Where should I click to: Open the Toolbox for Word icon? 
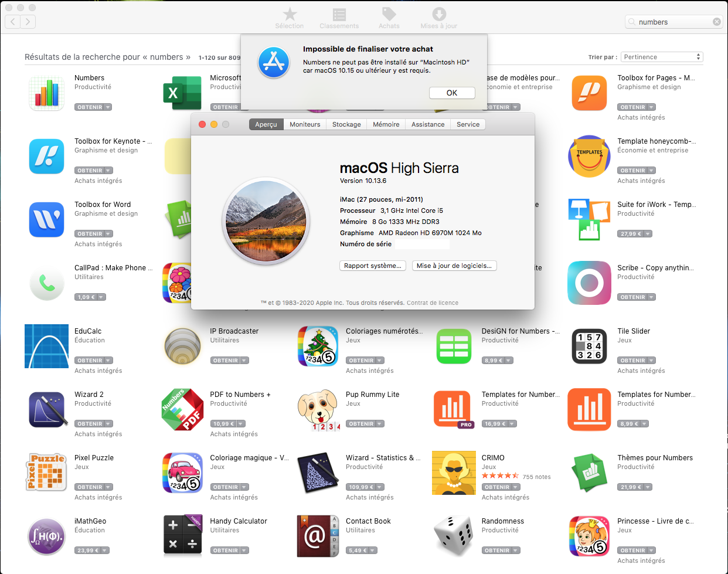[47, 220]
